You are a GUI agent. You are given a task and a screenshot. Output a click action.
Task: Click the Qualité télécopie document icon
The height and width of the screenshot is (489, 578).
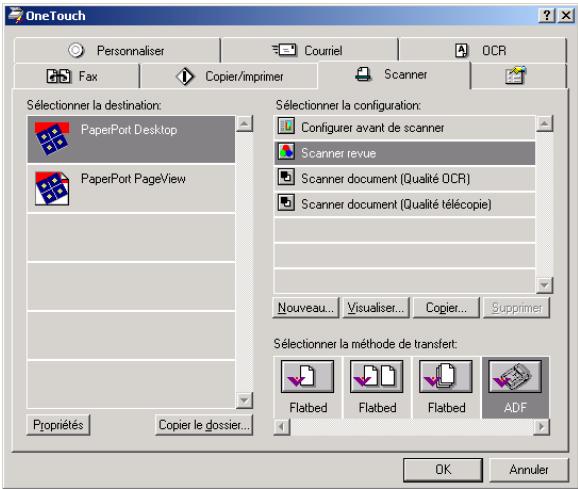pos(286,203)
